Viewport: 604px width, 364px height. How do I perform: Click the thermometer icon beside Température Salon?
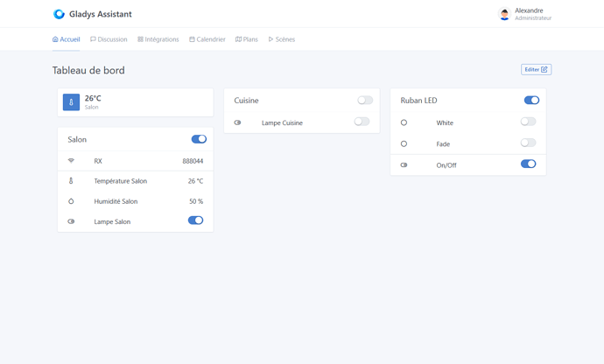(71, 180)
